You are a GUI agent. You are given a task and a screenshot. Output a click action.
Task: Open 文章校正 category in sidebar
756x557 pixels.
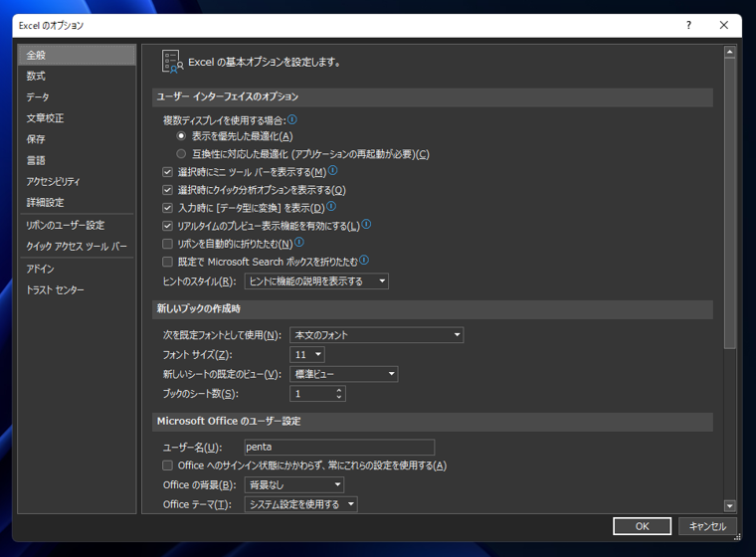coord(77,118)
